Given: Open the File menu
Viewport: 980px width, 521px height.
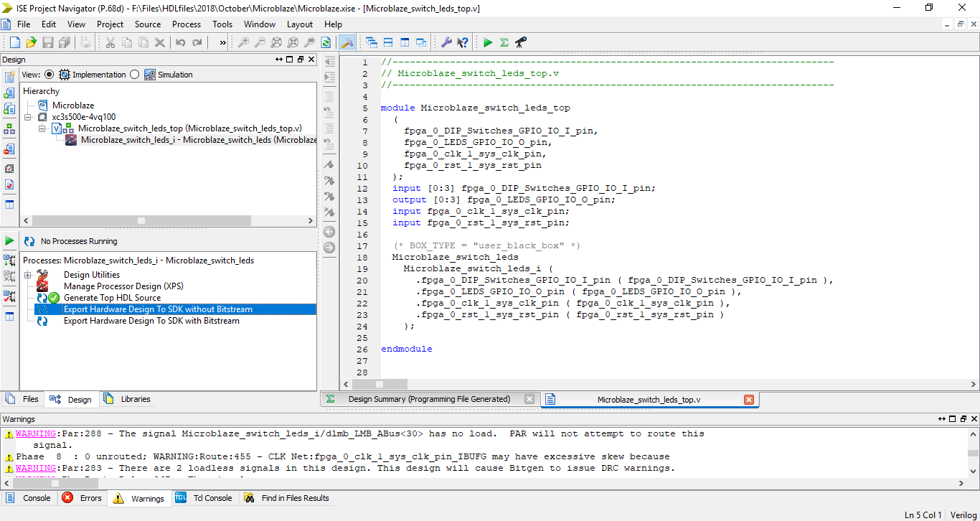Looking at the screenshot, I should point(24,24).
